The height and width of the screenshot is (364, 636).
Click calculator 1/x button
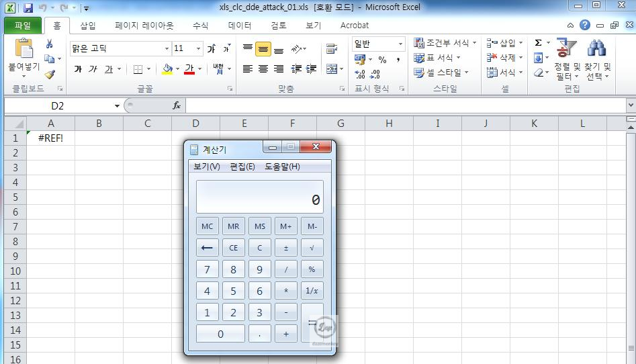point(312,291)
